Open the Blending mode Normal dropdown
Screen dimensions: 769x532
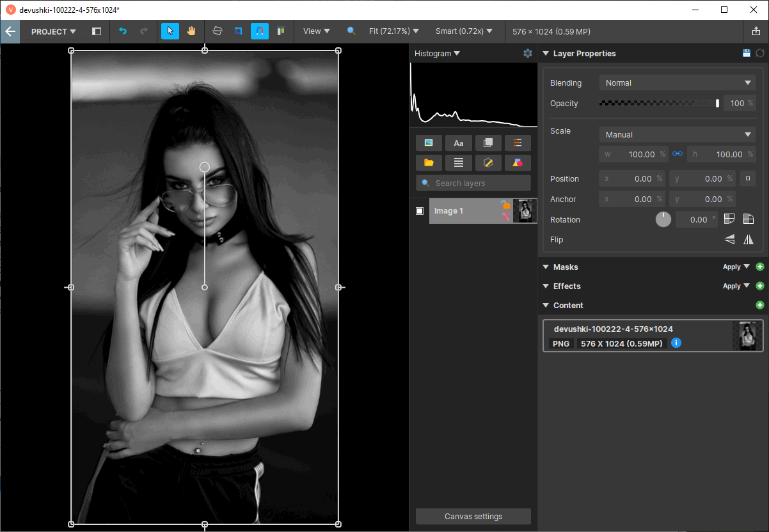[676, 82]
